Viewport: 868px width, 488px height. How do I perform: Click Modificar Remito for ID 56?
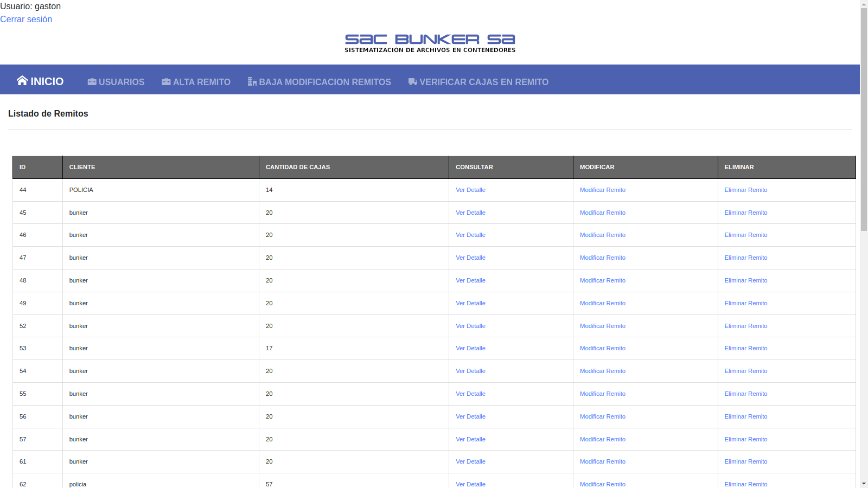[x=602, y=416]
